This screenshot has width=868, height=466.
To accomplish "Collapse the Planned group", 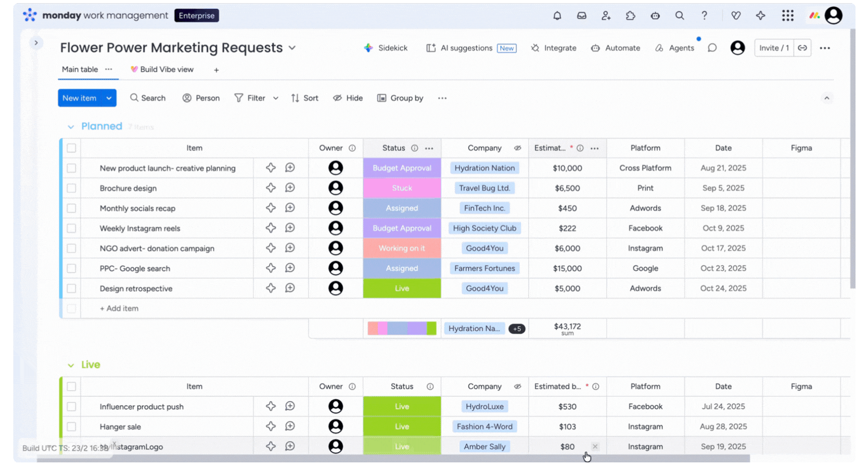I will [71, 127].
